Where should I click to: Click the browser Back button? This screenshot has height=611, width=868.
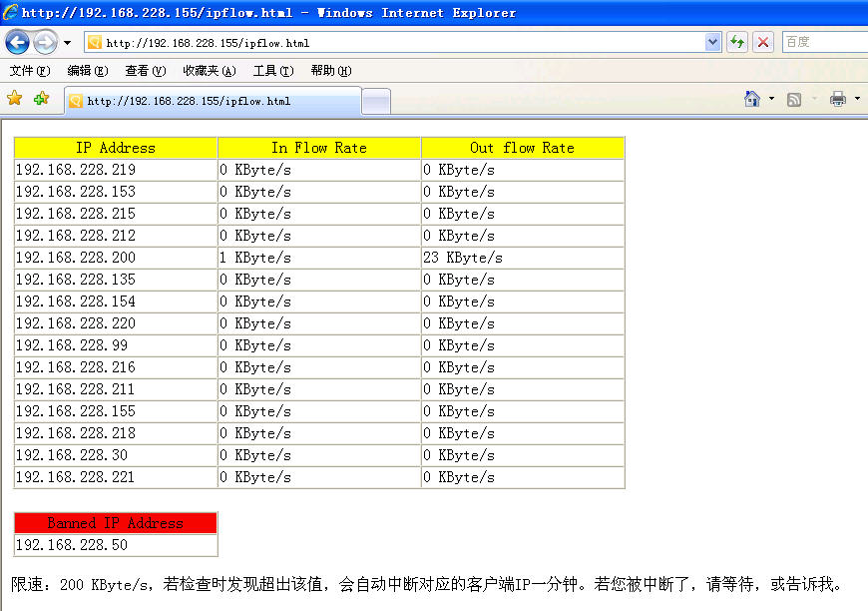pyautogui.click(x=17, y=43)
